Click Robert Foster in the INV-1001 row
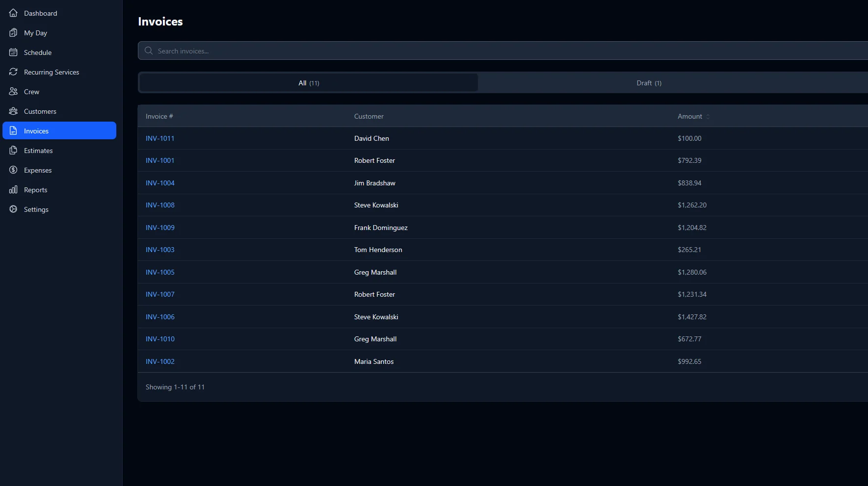The width and height of the screenshot is (868, 486). click(x=374, y=160)
